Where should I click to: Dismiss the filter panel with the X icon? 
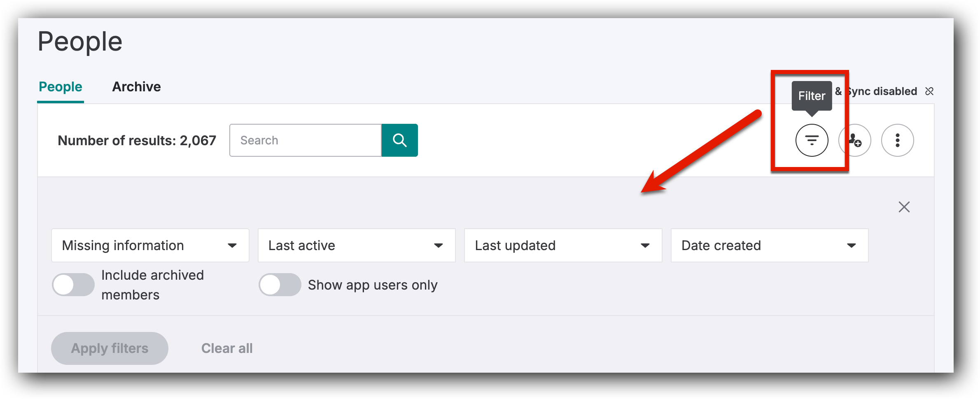pos(904,207)
